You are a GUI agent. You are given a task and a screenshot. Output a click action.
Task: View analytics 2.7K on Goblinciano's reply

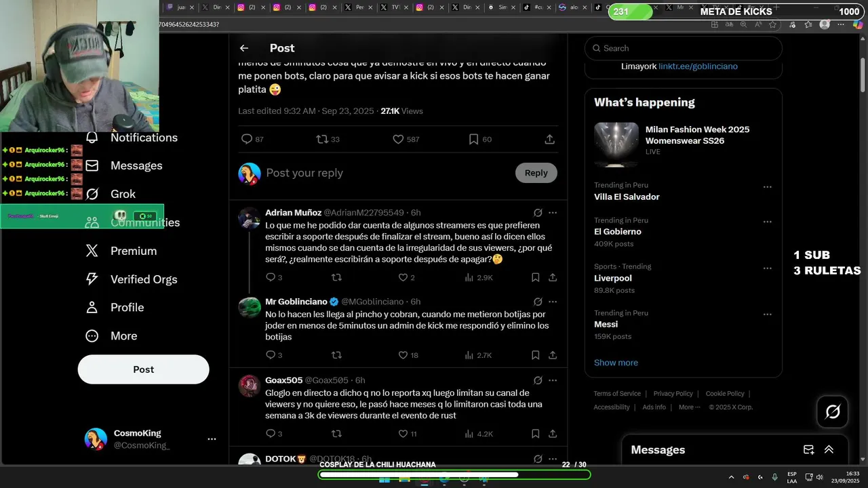(x=479, y=355)
